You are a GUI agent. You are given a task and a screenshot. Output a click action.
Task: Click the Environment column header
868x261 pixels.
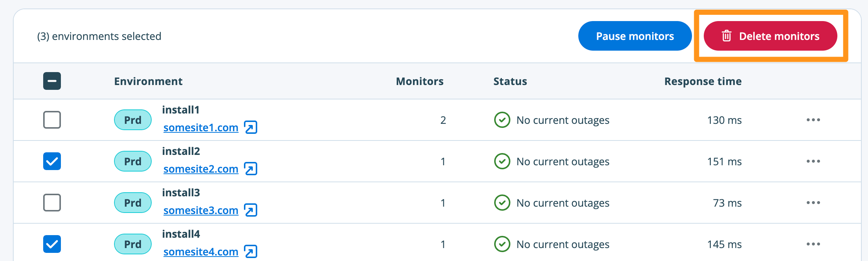pos(148,81)
